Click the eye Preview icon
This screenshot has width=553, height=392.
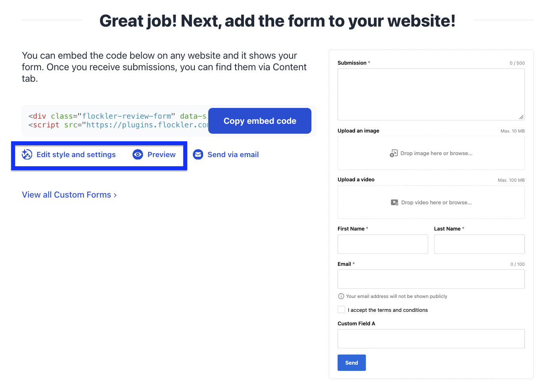tap(138, 155)
